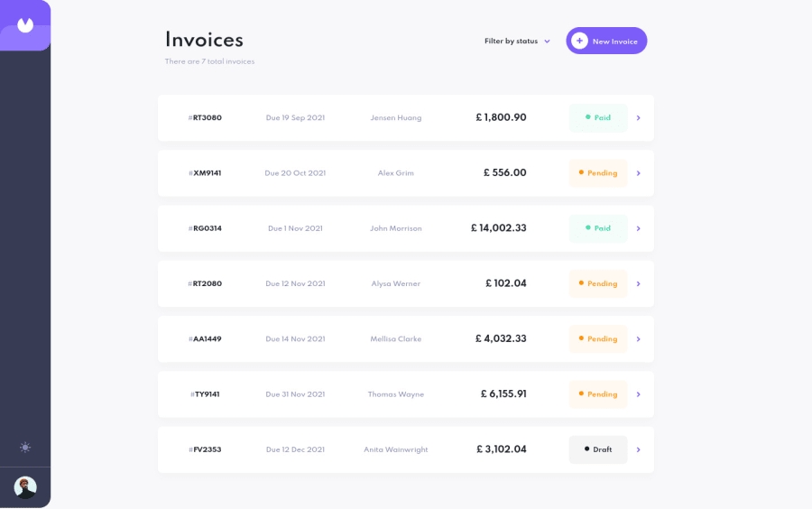Viewport: 812px width, 509px height.
Task: Open invoice TY9141 via its arrow
Action: click(639, 394)
